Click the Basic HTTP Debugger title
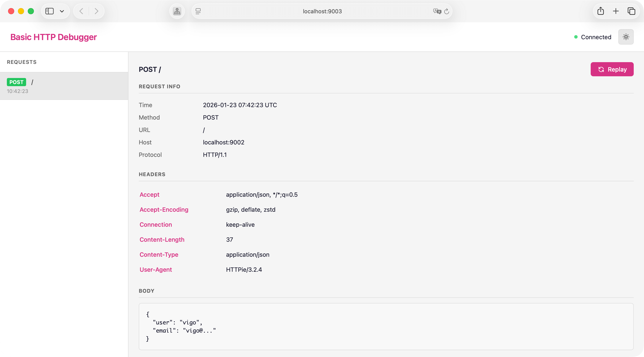 pyautogui.click(x=53, y=37)
